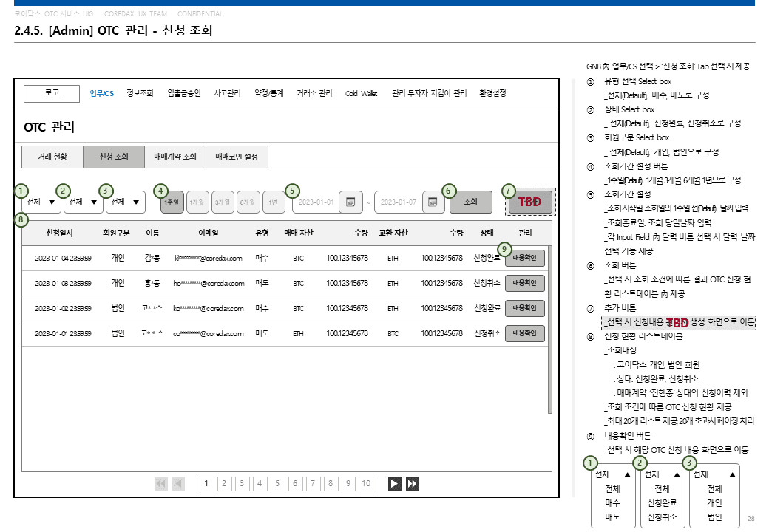Go to page 1
769x532 pixels.
[206, 484]
